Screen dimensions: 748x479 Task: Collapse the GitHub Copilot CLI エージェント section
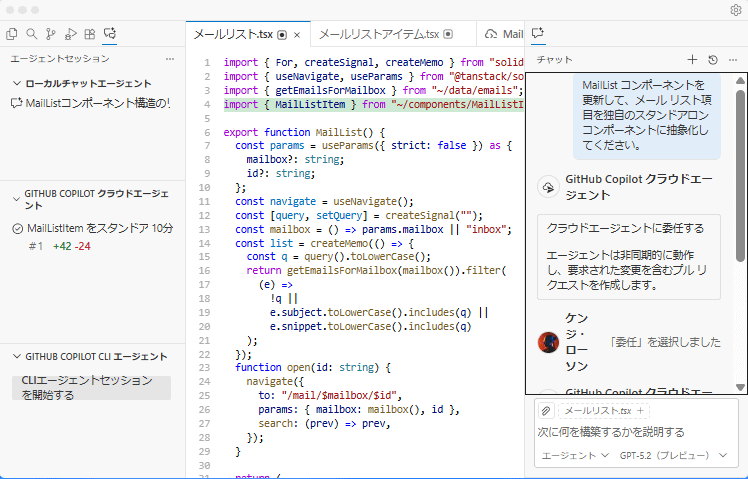17,357
